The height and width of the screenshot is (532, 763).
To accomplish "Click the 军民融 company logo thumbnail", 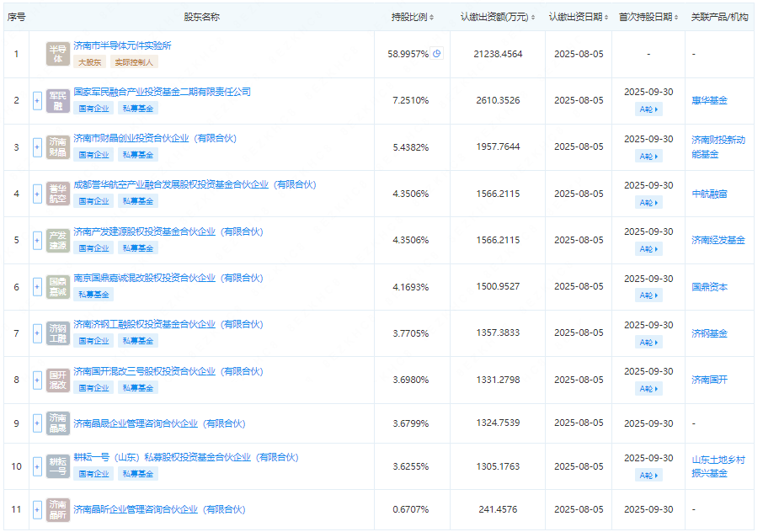I will 58,100.
